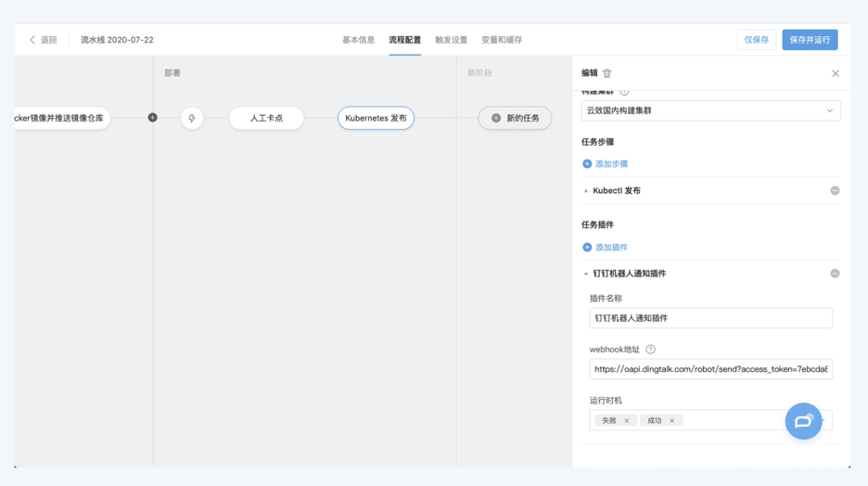Click the pipeline title 流水线 2020-07-22

click(x=117, y=40)
